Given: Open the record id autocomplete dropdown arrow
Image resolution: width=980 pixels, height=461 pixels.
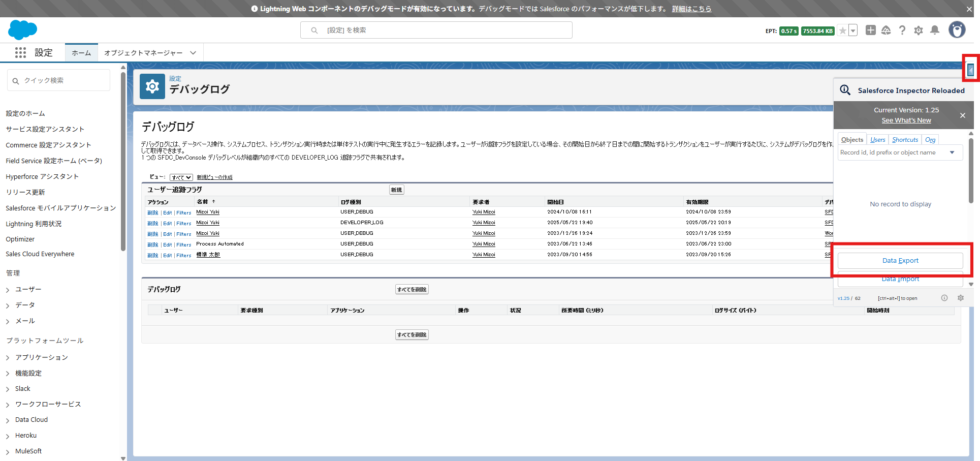Looking at the screenshot, I should pos(952,152).
